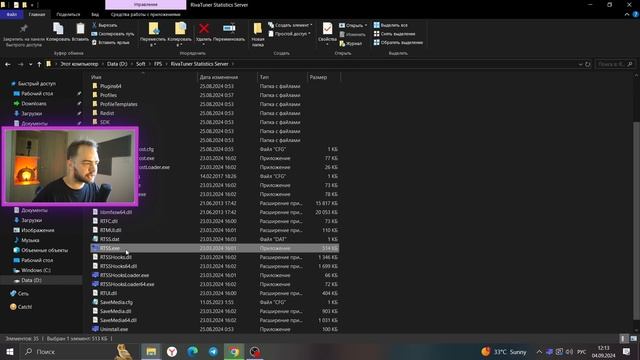Click the Управление contextual tab header

(146, 5)
